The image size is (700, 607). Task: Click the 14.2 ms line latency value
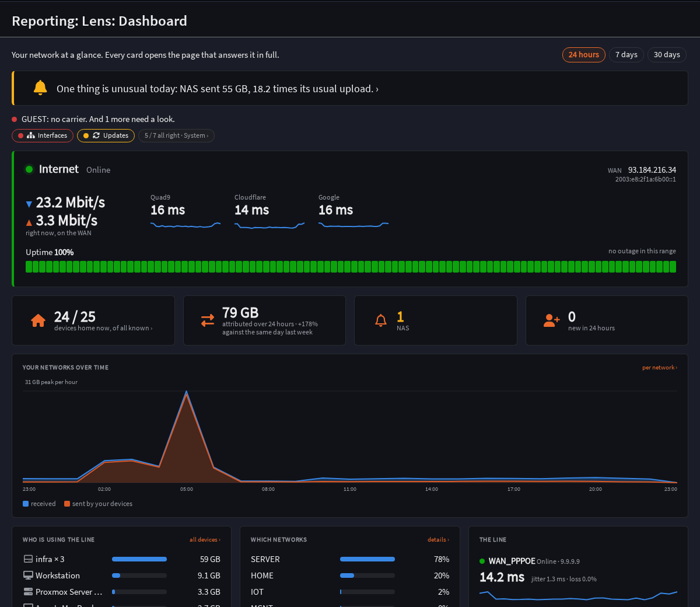[x=502, y=577]
